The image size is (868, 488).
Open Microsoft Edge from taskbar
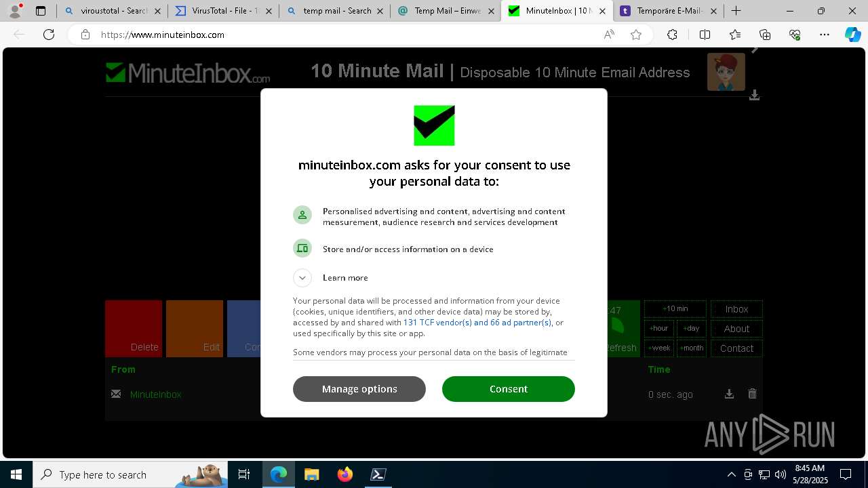279,474
